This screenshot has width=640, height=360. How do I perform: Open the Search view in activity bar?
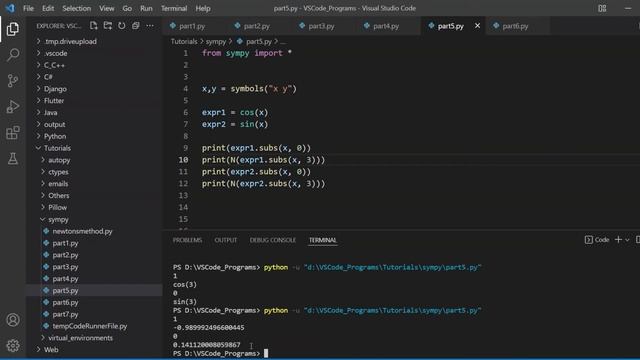tap(13, 55)
